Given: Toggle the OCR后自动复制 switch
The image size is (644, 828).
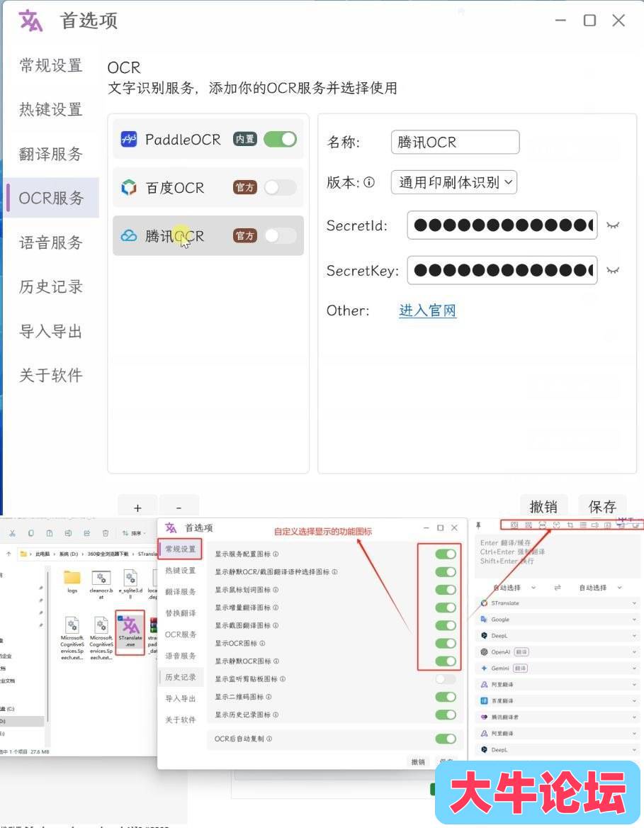Looking at the screenshot, I should (x=446, y=739).
